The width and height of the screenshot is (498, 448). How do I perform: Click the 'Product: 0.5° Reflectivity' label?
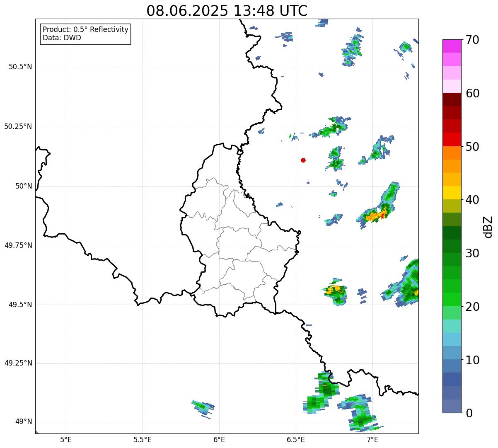pyautogui.click(x=85, y=30)
